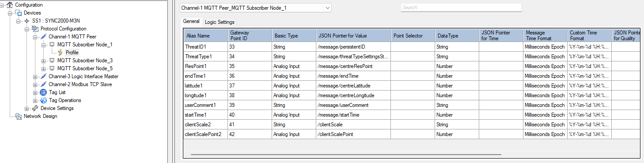
Task: Click the Search input field
Action: pyautogui.click(x=461, y=8)
